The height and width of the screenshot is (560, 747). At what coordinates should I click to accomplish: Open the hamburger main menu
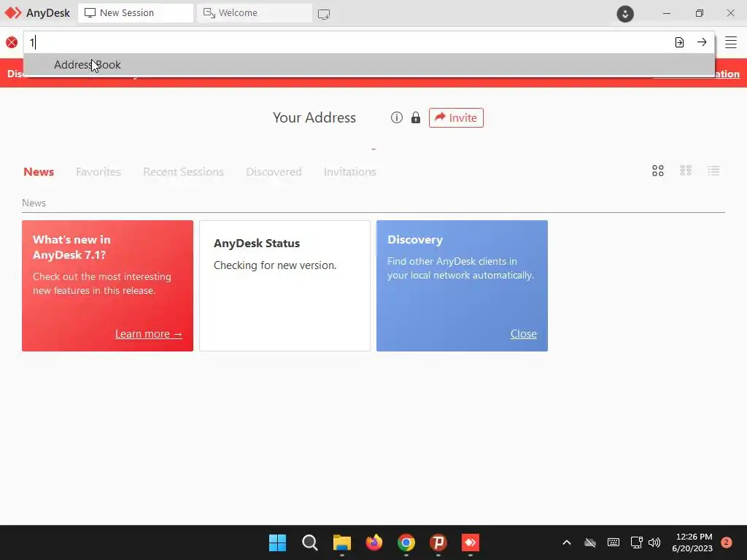[x=731, y=42]
